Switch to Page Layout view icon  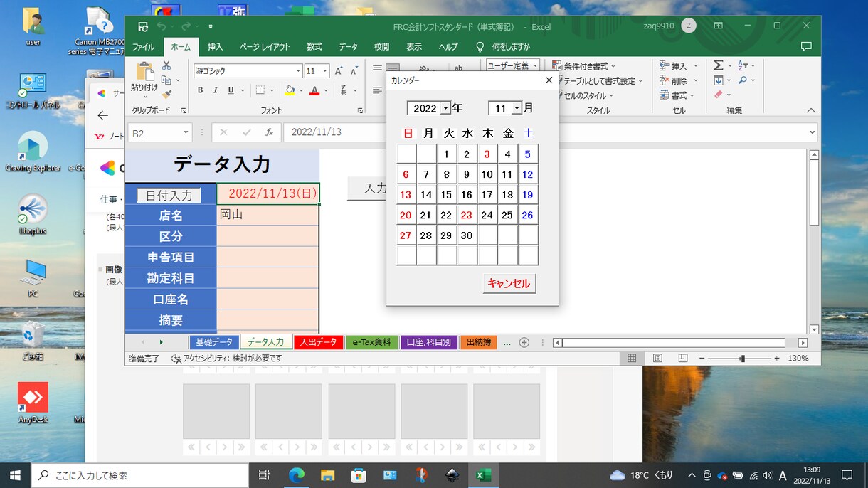click(x=657, y=359)
